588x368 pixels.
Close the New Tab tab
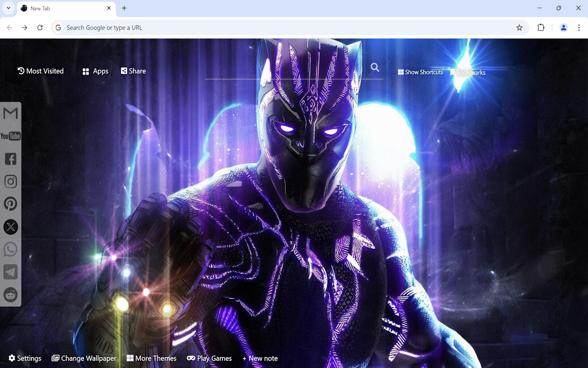pyautogui.click(x=109, y=8)
